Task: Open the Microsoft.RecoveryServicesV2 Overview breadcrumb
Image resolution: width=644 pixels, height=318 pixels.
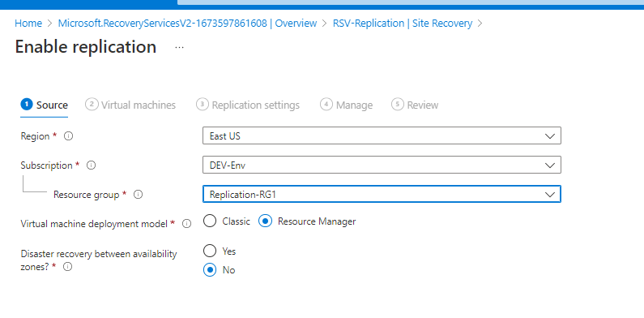Action: pos(187,24)
